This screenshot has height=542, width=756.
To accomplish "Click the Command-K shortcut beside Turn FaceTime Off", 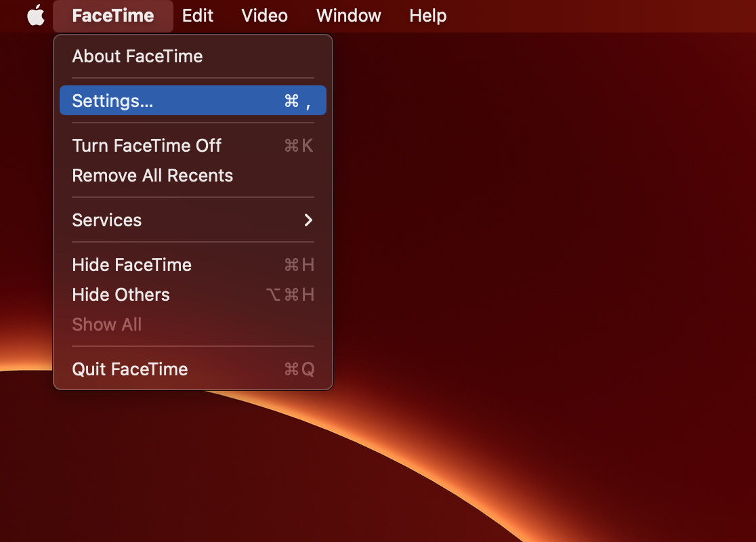I will [x=297, y=145].
